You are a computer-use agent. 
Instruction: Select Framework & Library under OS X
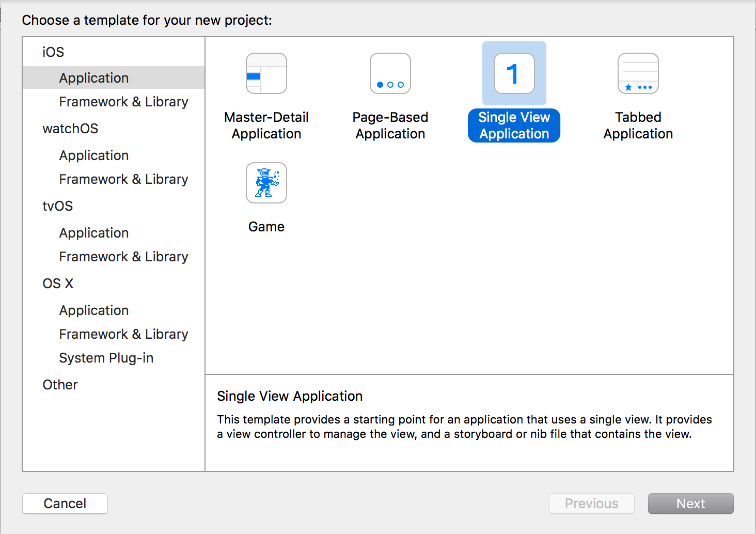(123, 334)
